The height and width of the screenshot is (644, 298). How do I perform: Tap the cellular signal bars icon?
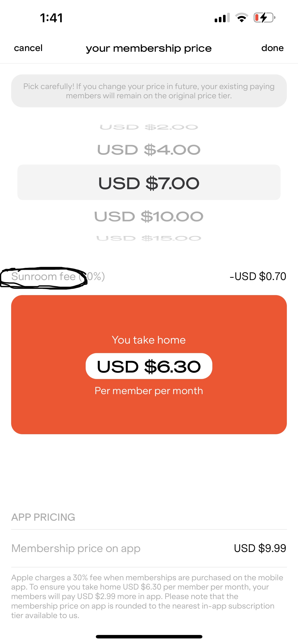click(222, 18)
